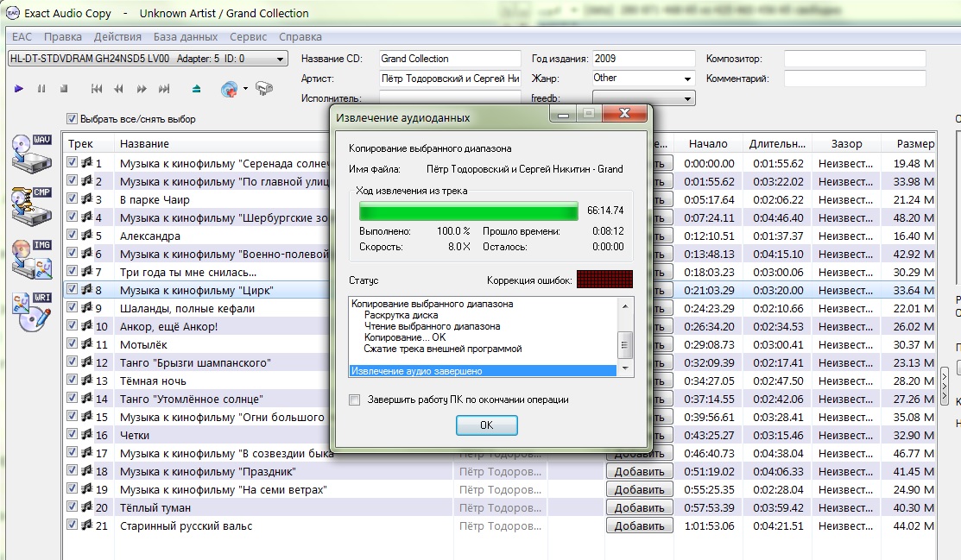Skip to next track icon
Image resolution: width=961 pixels, height=560 pixels.
click(164, 89)
